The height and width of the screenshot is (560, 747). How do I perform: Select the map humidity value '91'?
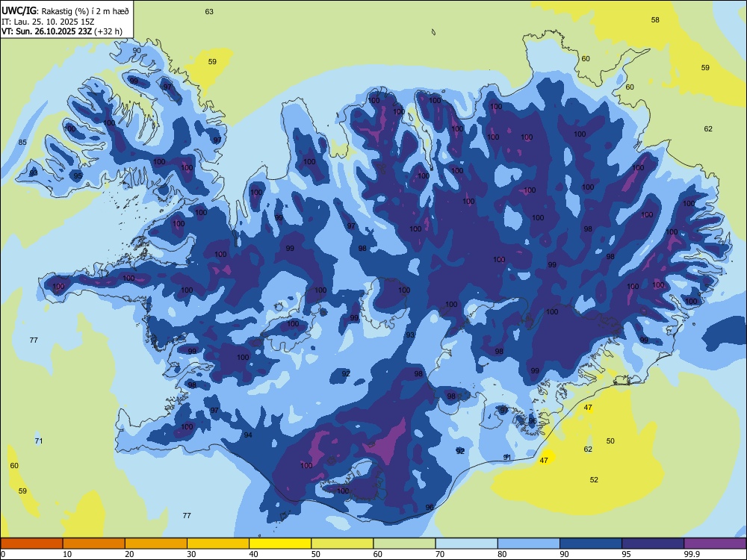(507, 457)
